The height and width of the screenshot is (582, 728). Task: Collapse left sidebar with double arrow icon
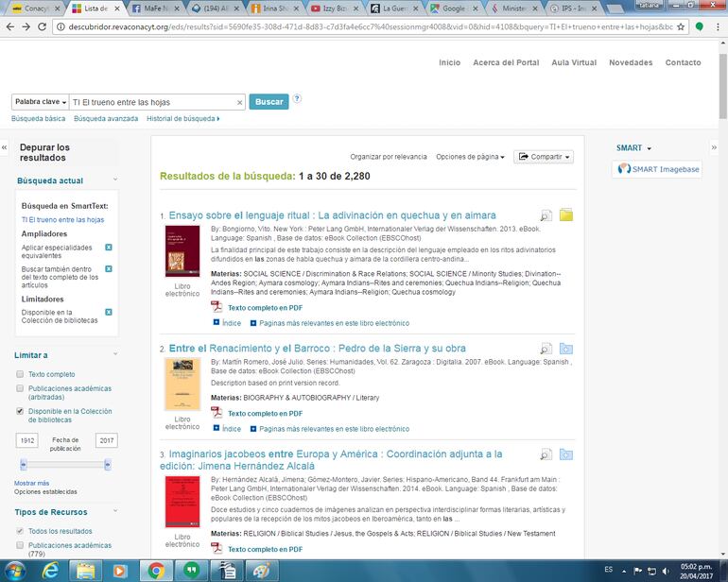6,148
